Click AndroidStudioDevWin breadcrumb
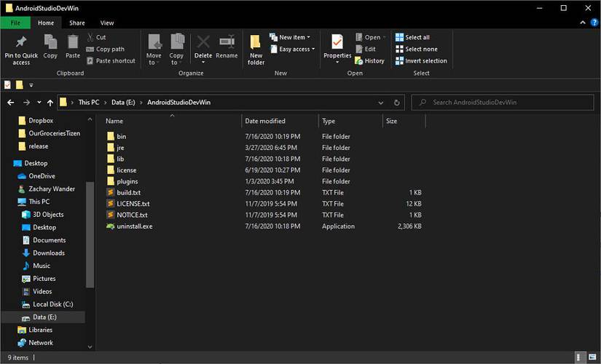The width and height of the screenshot is (601, 364). [178, 103]
